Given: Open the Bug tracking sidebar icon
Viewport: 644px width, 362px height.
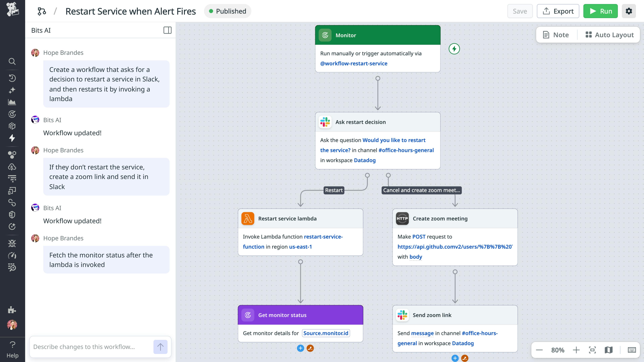Looking at the screenshot, I should [x=12, y=243].
